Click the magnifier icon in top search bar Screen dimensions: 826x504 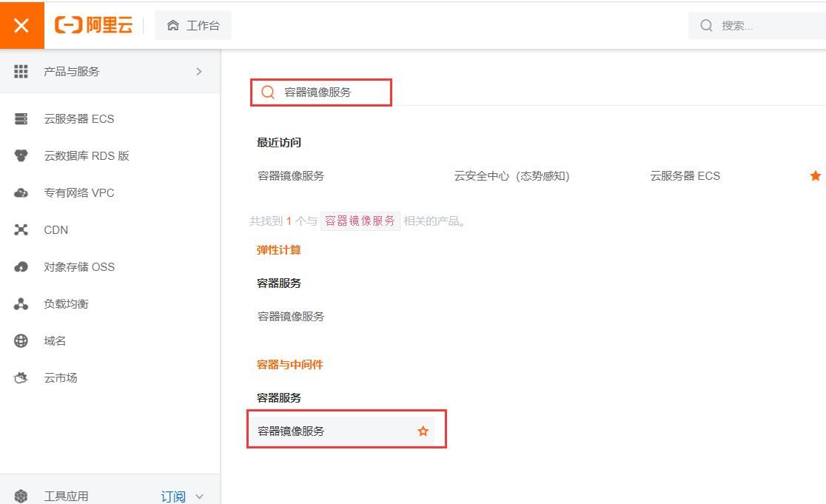click(x=705, y=24)
